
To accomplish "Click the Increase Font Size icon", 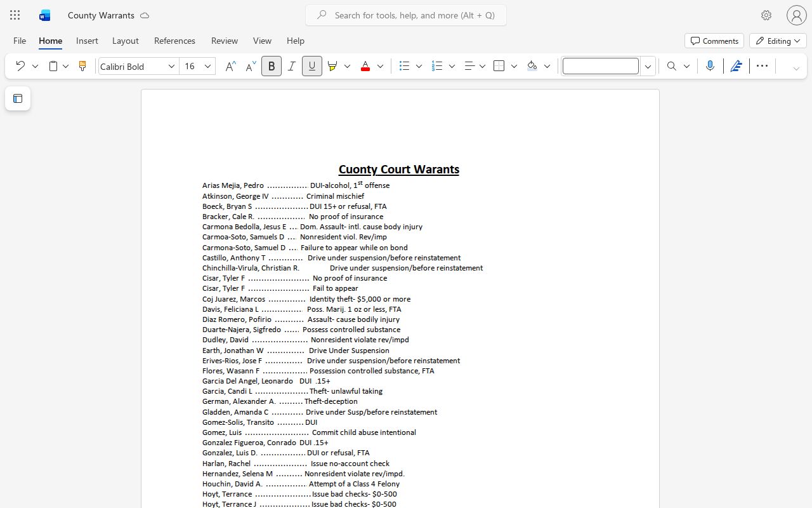I will click(230, 66).
